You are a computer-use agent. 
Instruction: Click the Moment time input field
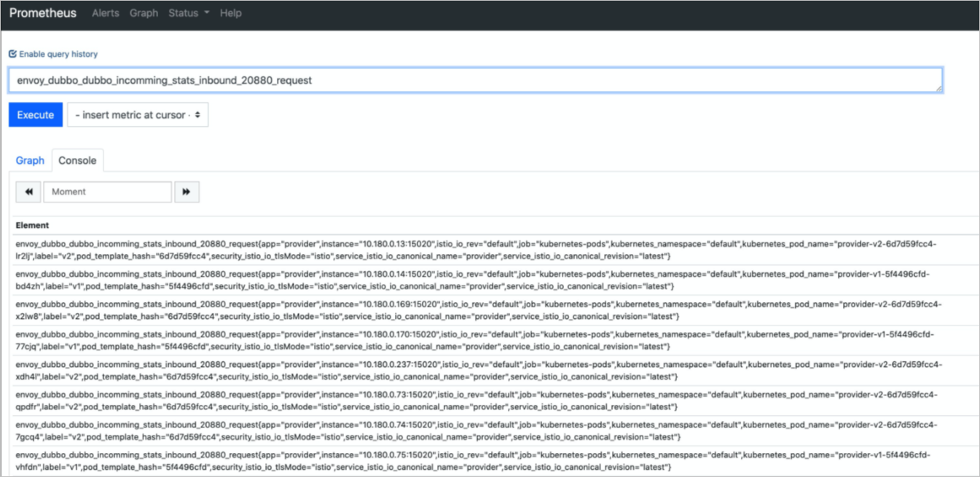click(107, 192)
